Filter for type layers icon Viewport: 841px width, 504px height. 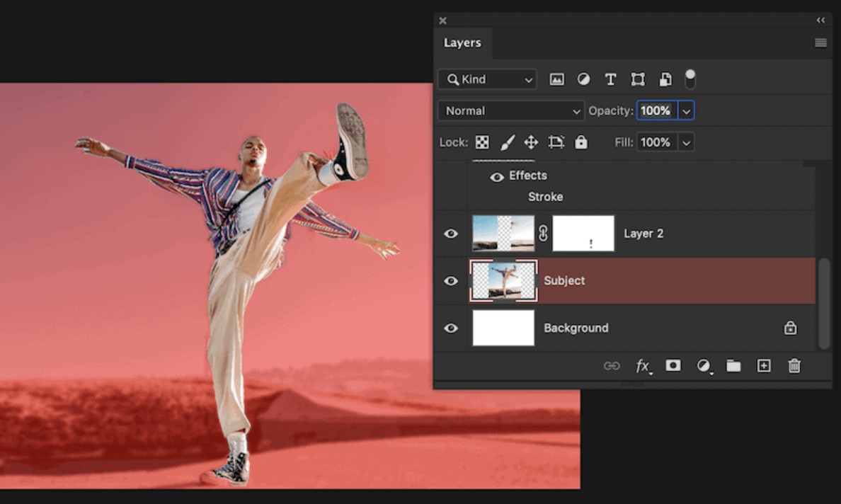pos(610,79)
